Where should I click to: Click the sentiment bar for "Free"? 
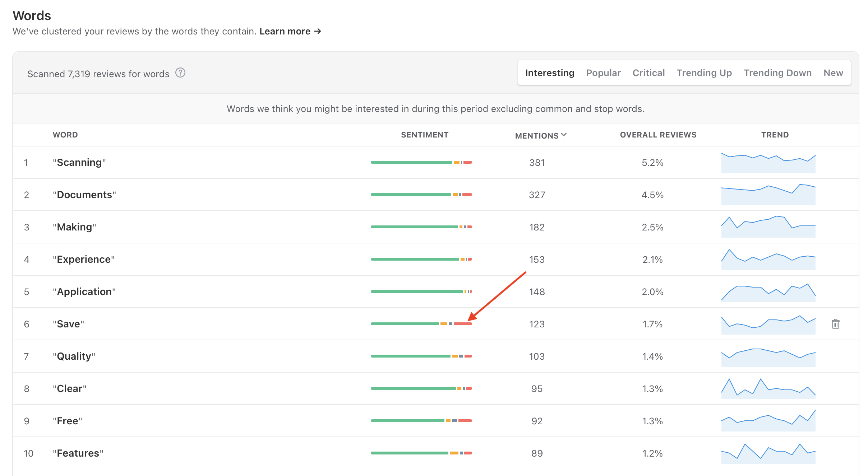pyautogui.click(x=421, y=421)
